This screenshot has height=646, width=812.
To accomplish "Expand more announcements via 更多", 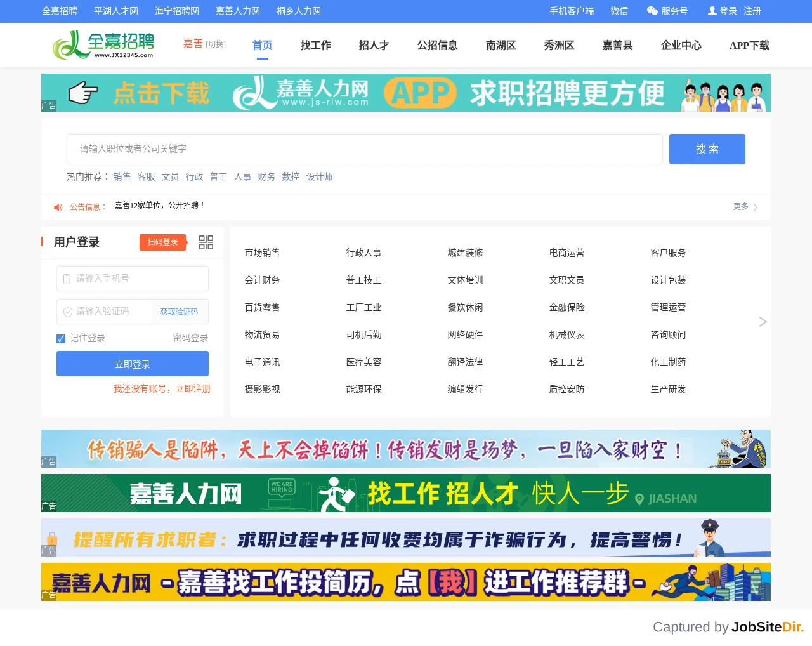I will tap(745, 207).
